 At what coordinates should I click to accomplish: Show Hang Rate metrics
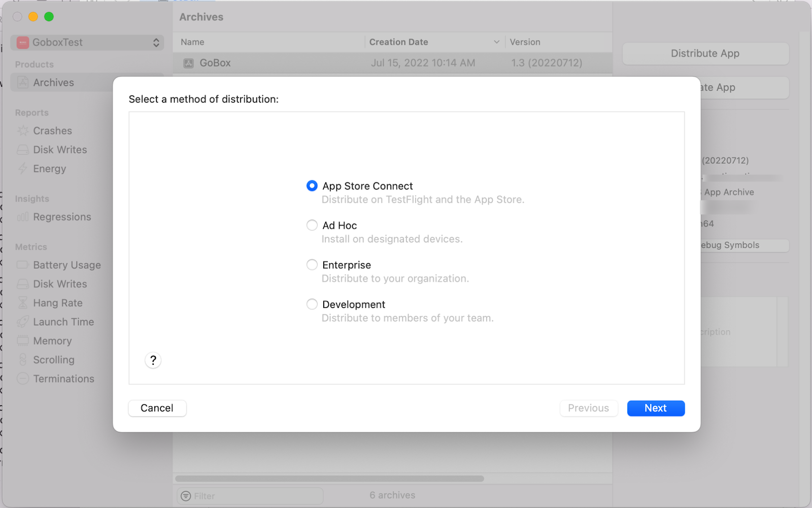58,303
